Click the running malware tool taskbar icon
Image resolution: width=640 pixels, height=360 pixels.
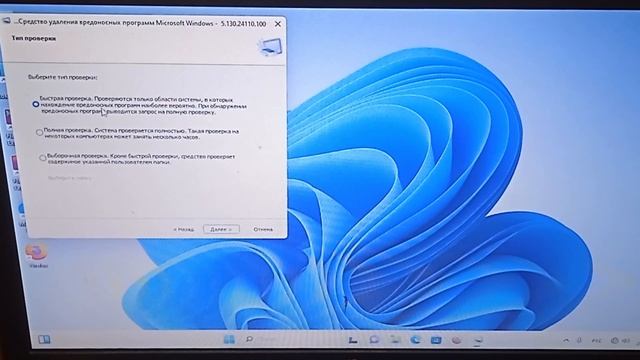[478, 340]
